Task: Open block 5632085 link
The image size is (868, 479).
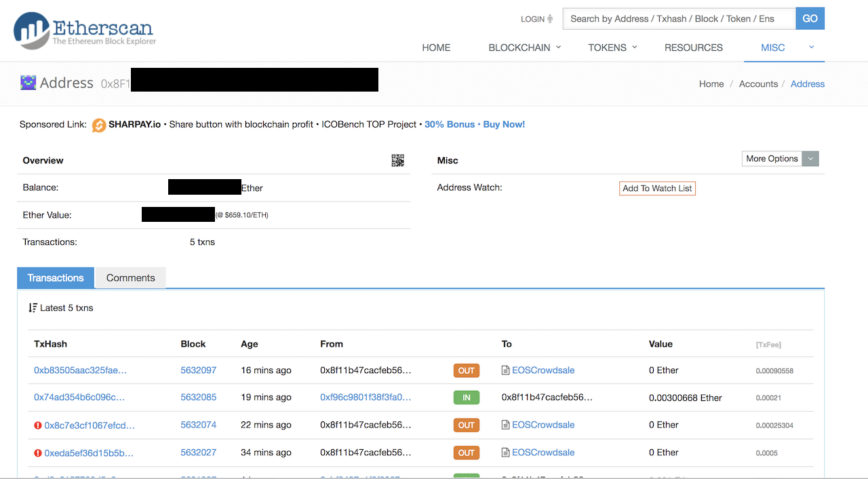Action: [x=198, y=398]
